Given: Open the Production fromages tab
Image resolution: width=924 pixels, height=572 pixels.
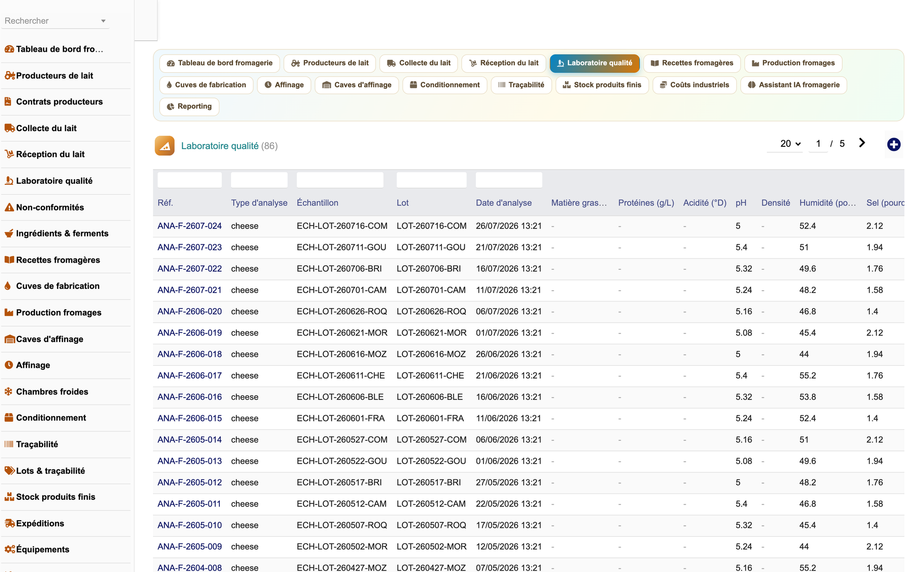Looking at the screenshot, I should (793, 63).
